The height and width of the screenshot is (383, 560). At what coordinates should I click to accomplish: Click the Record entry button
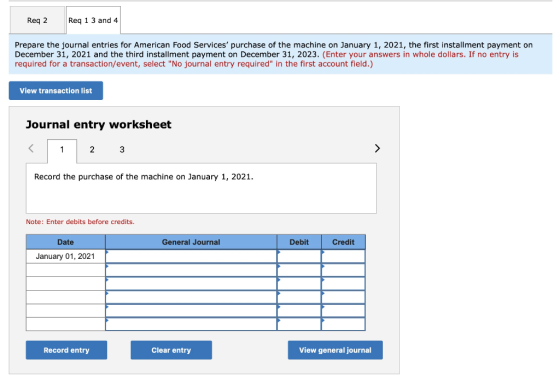[x=66, y=350]
